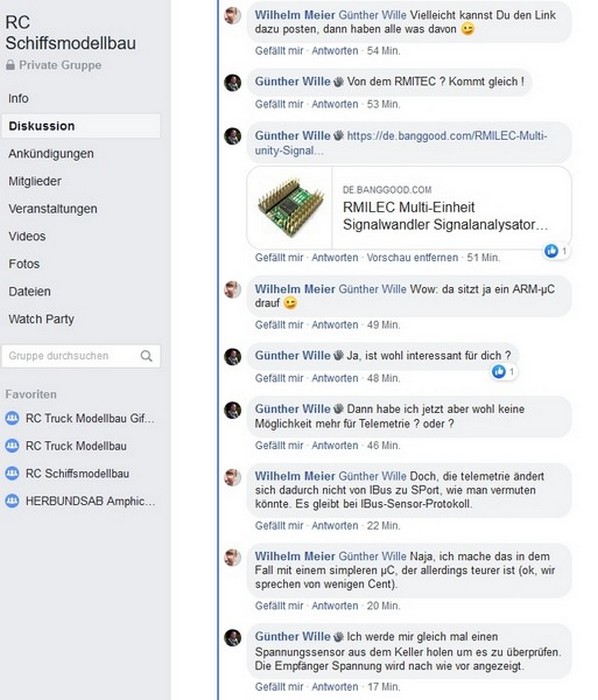Click the like reaction on 'Ja, ist wohl interessant' comment
This screenshot has height=700, width=598.
(498, 371)
